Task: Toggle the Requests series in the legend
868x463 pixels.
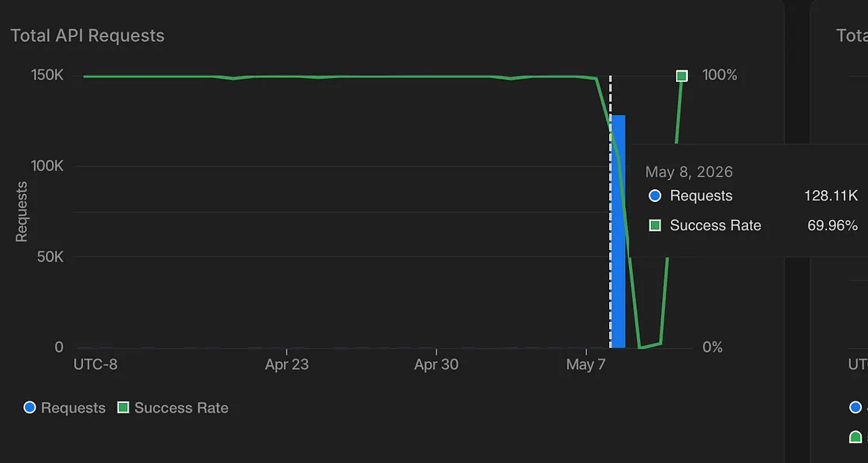Action: 64,409
